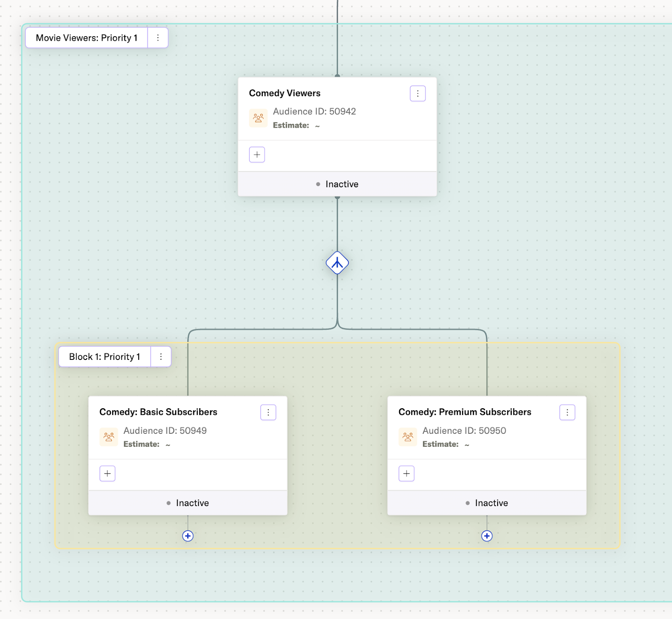The width and height of the screenshot is (672, 619).
Task: Click plus button inside Comedy Viewers card
Action: click(257, 155)
